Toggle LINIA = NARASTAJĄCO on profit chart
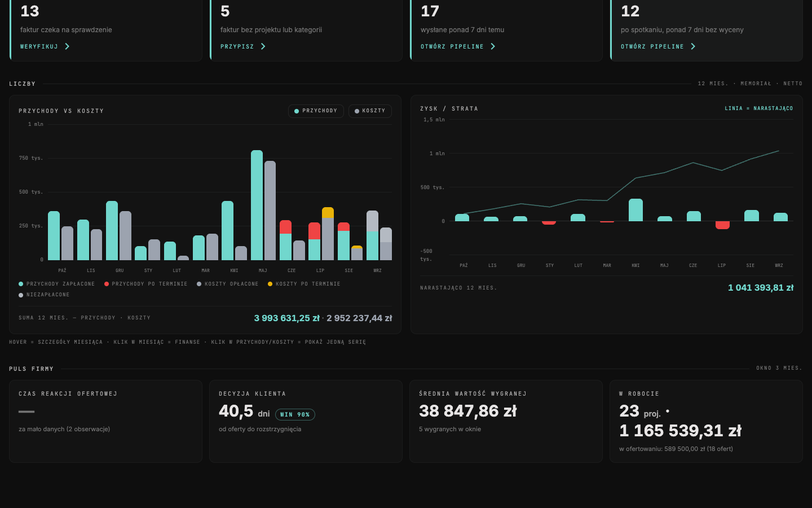Image resolution: width=812 pixels, height=508 pixels. [x=759, y=108]
